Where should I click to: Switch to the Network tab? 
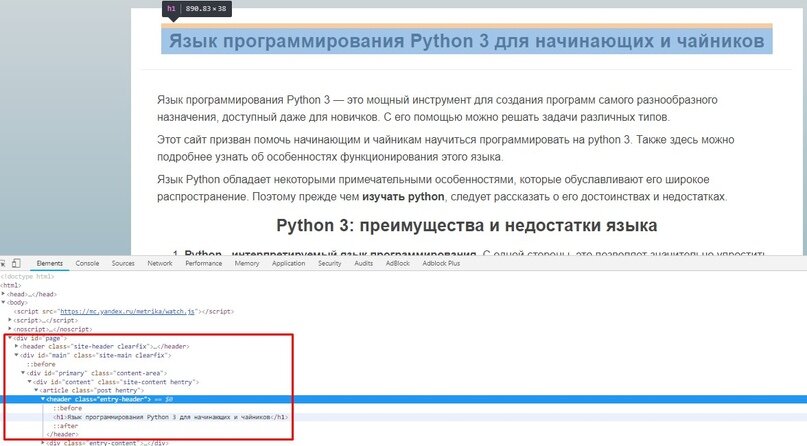coord(160,263)
